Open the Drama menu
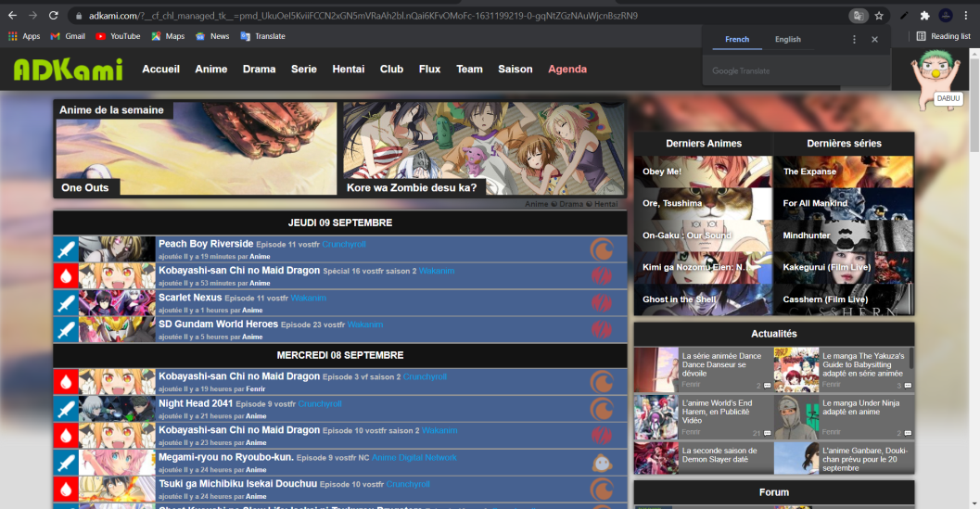The image size is (980, 509). pyautogui.click(x=260, y=70)
